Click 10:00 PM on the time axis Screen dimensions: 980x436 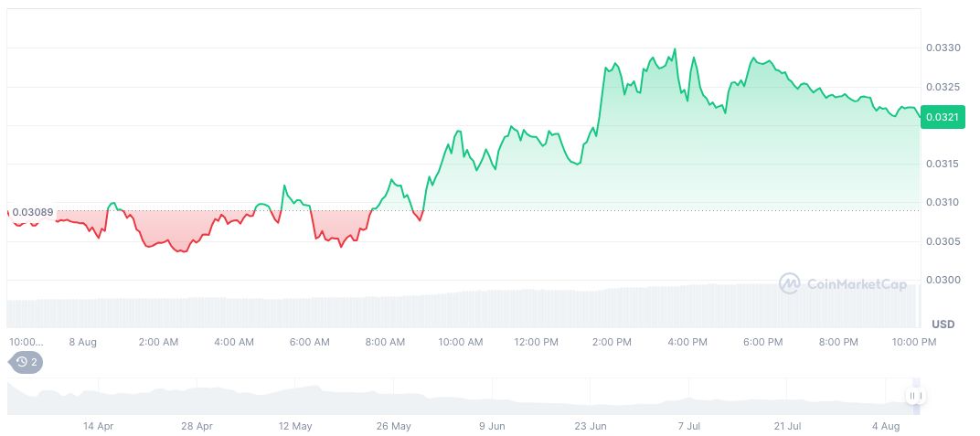point(914,342)
